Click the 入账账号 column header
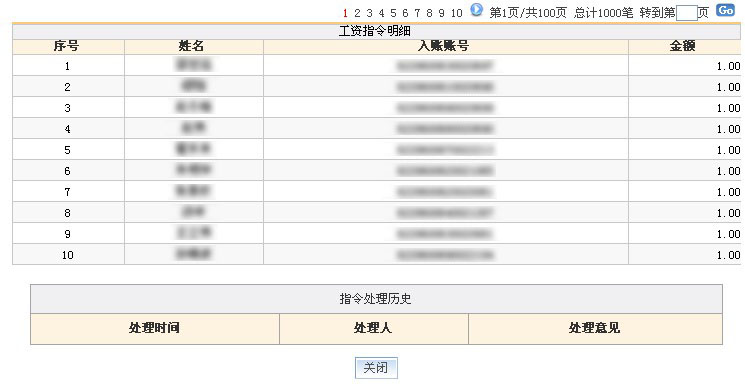 (x=446, y=47)
